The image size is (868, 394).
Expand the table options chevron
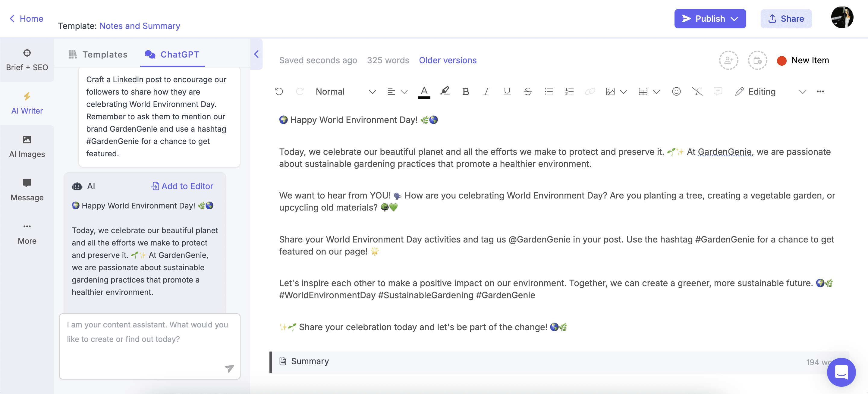tap(656, 92)
